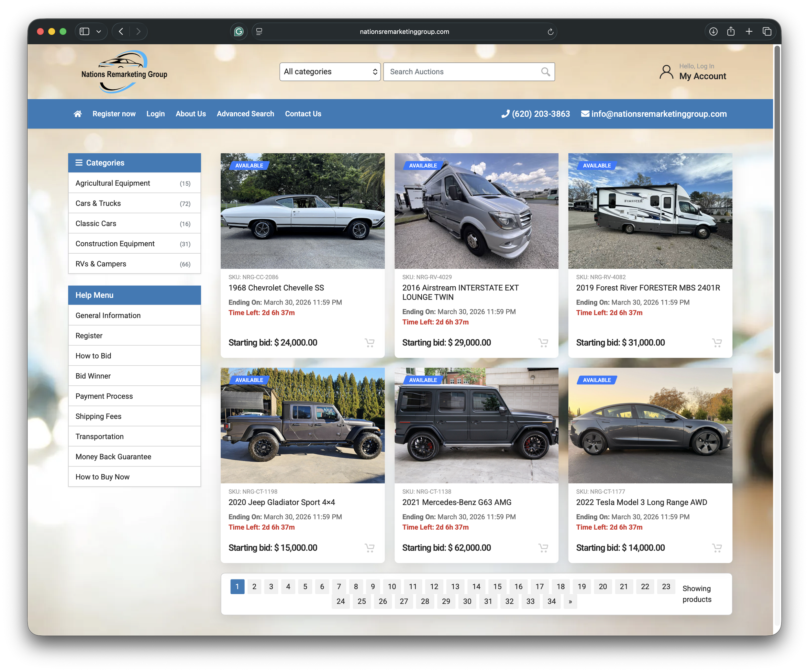Click My Account link
The image size is (809, 672).
tap(702, 76)
